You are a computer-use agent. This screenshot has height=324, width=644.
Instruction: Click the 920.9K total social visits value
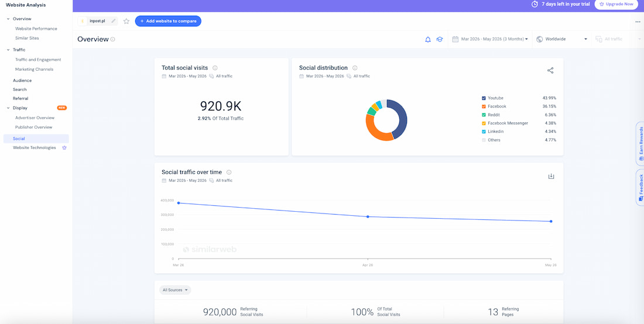pyautogui.click(x=221, y=106)
